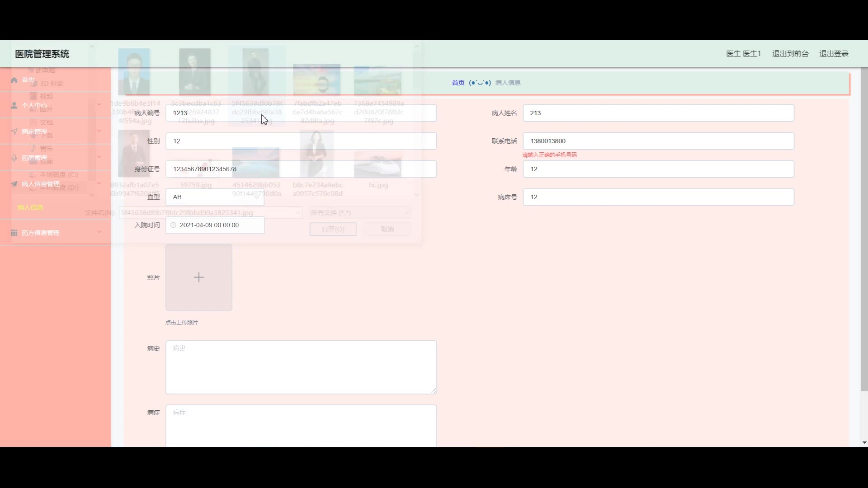Open the 首页 breadcrumb link
The width and height of the screenshot is (868, 488).
click(458, 83)
